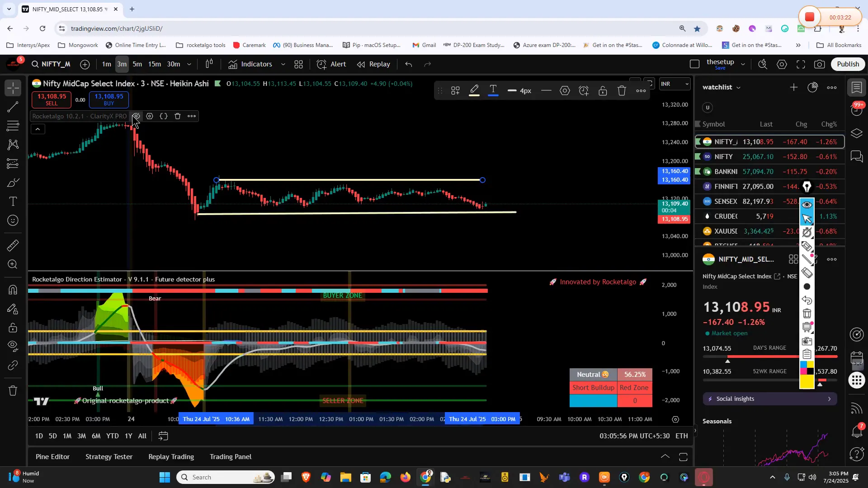Image resolution: width=868 pixels, height=488 pixels.
Task: Click the BUY 13,108.95 button
Action: [109, 99]
